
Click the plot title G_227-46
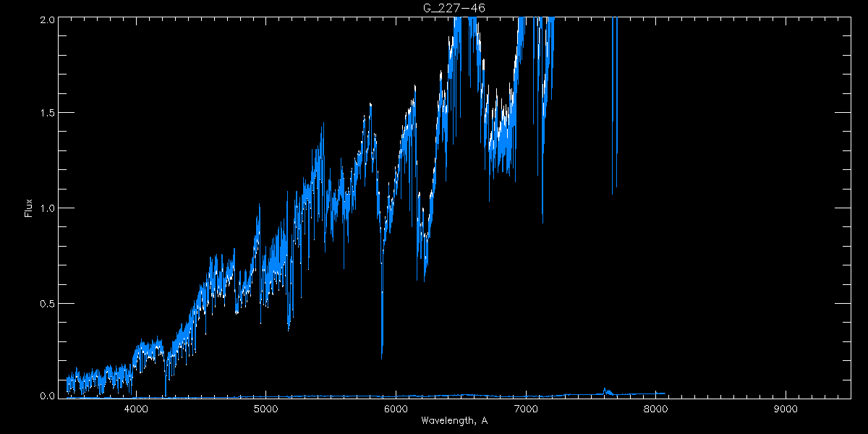[x=454, y=8]
